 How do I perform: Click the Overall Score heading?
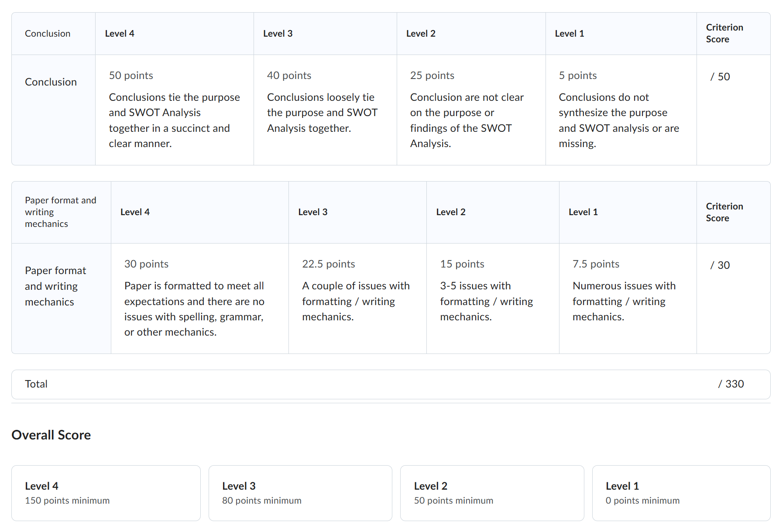tap(51, 435)
